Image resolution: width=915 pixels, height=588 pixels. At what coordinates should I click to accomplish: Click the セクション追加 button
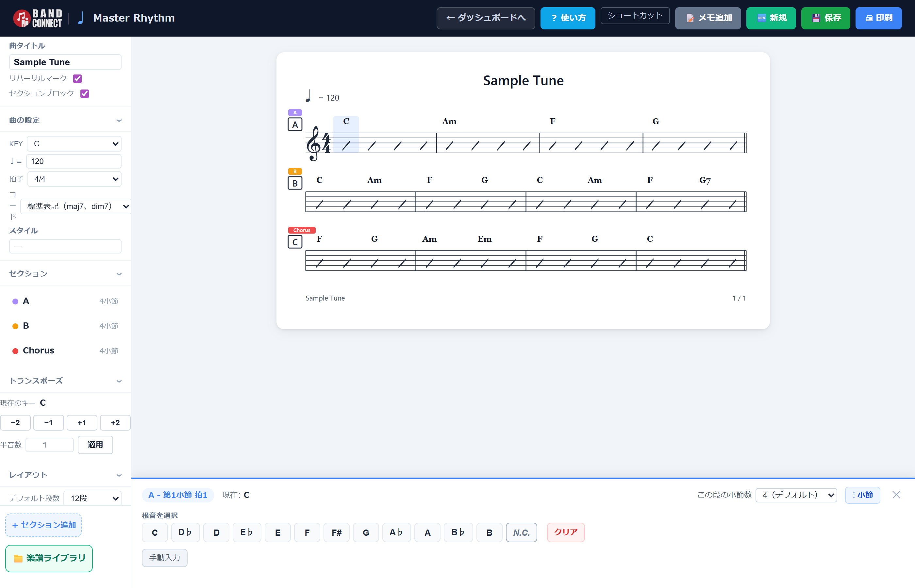[43, 525]
